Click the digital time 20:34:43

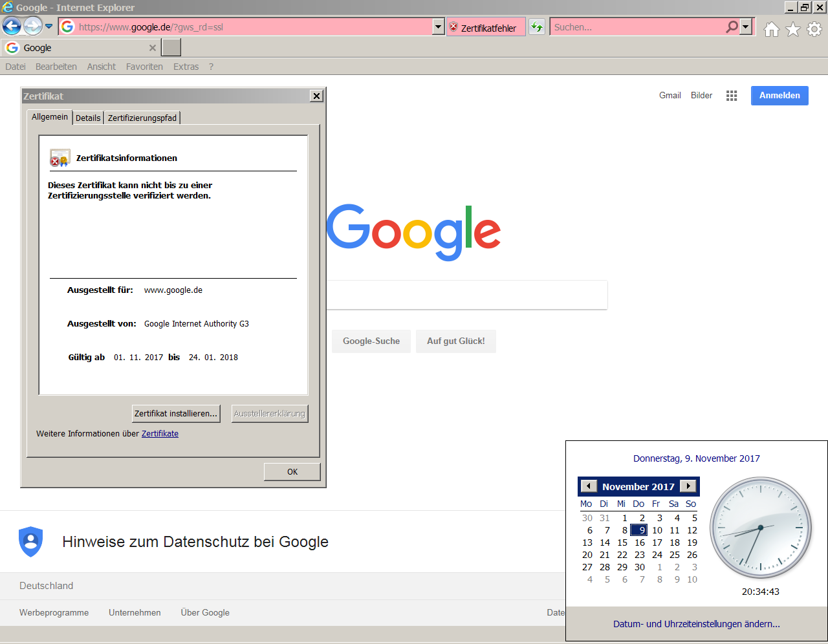pyautogui.click(x=761, y=592)
